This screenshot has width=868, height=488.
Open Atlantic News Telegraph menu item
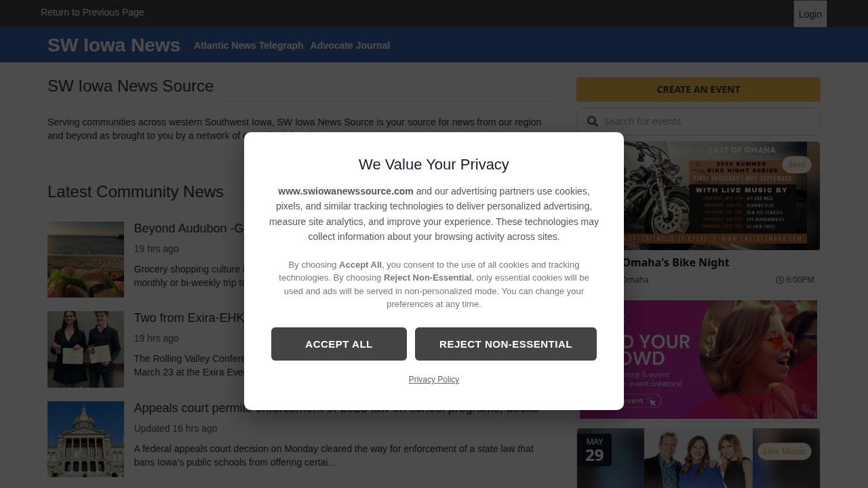point(248,45)
